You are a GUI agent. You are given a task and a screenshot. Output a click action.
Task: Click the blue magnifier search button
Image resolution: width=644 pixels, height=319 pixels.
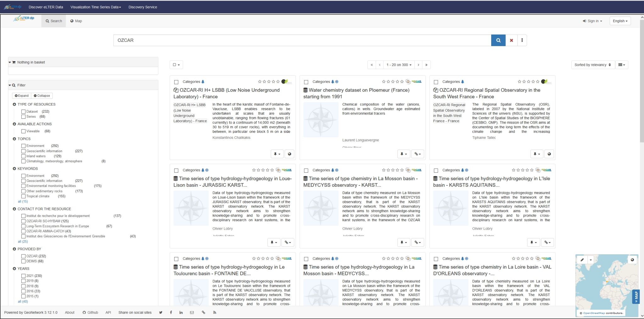[x=498, y=40]
